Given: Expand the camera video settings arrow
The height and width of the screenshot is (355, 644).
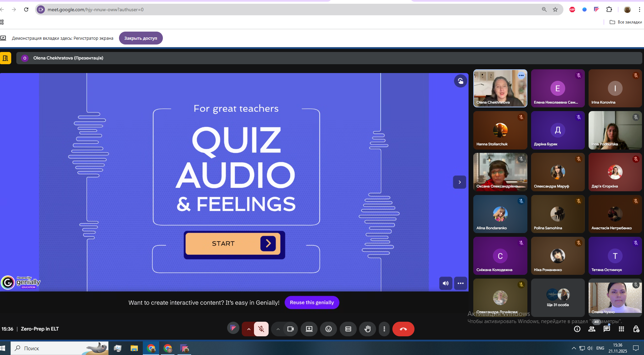Looking at the screenshot, I should pos(278,329).
